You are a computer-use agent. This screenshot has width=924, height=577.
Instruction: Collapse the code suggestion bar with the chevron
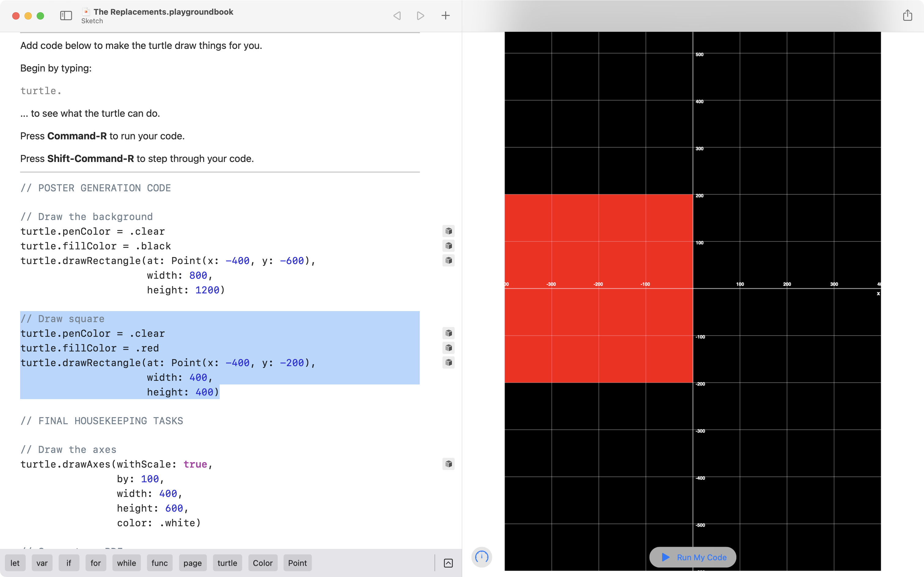tap(449, 563)
